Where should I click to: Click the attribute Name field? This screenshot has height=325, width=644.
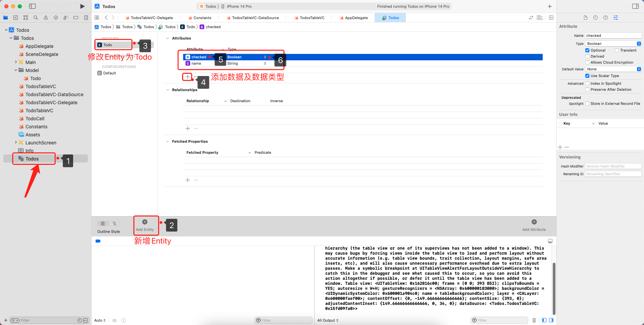613,36
